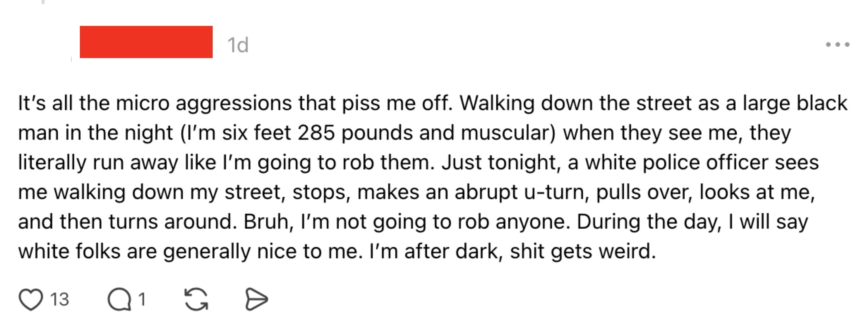Click the like count showing 13
Viewport: 868px width, 326px height.
60,299
